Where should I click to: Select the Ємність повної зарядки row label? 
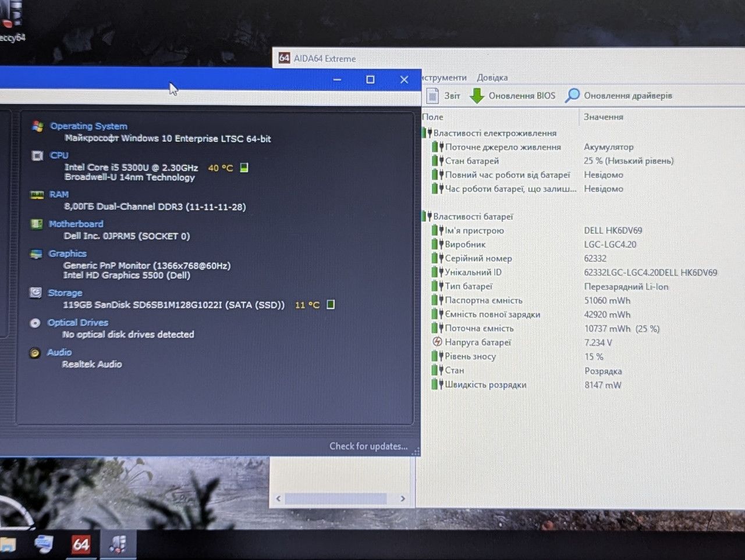(x=492, y=314)
